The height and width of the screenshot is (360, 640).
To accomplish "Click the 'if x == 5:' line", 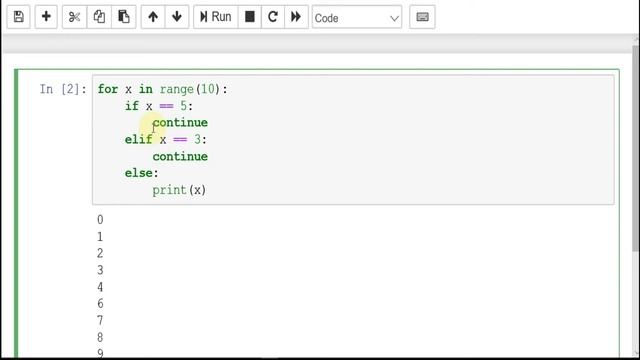I will point(159,106).
